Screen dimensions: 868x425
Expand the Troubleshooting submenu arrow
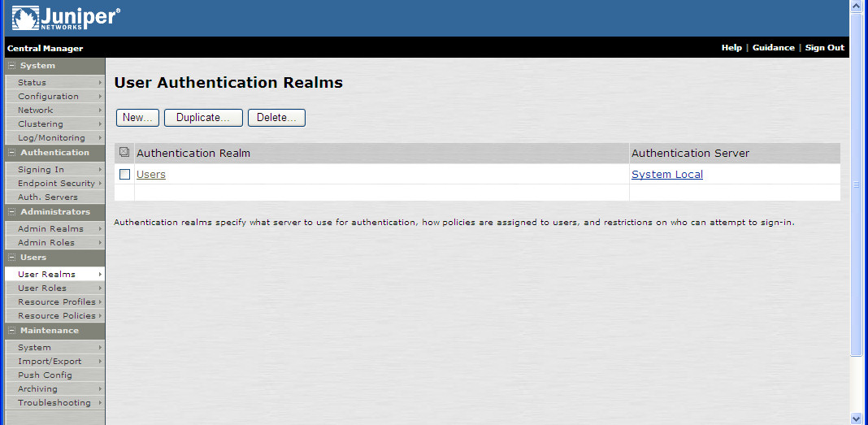101,403
